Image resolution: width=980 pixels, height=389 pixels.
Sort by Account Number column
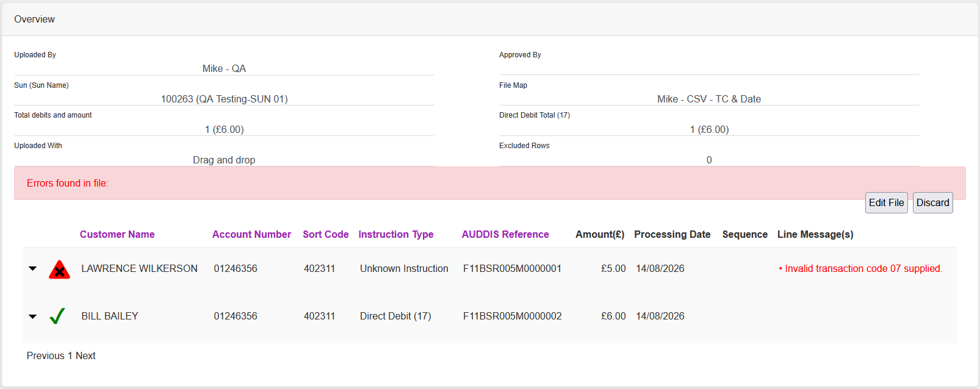click(x=251, y=234)
